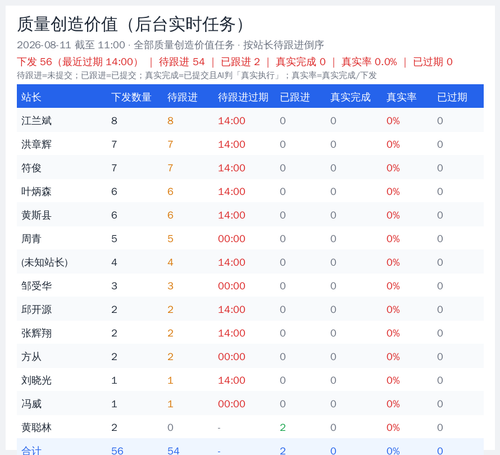Select the name 刘晓光
The width and height of the screenshot is (500, 455).
[x=36, y=380]
